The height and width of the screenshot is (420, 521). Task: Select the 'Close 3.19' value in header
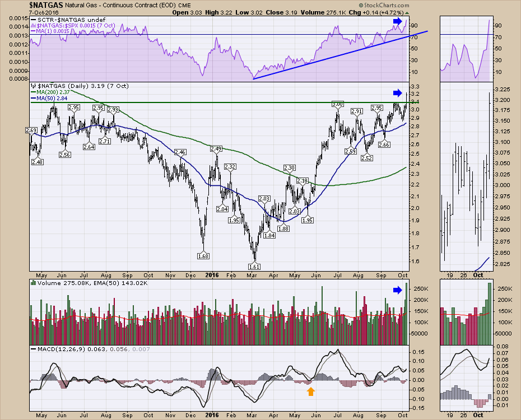click(x=282, y=13)
